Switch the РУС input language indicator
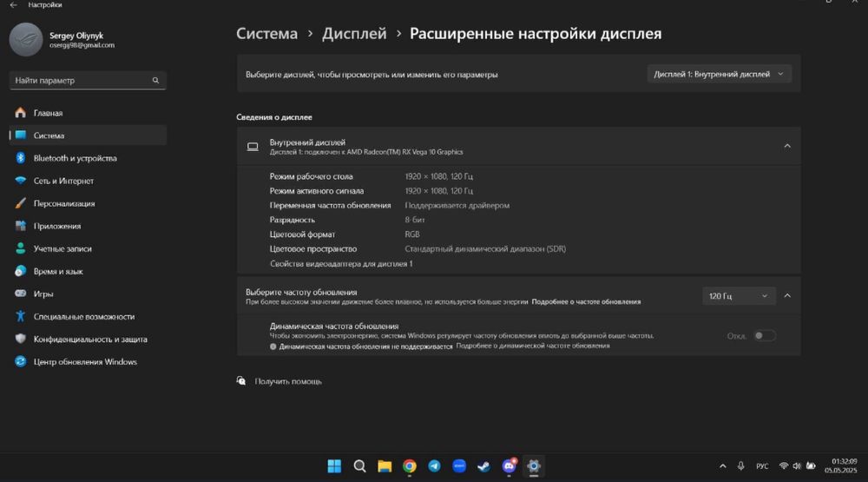This screenshot has width=868, height=482. (762, 466)
